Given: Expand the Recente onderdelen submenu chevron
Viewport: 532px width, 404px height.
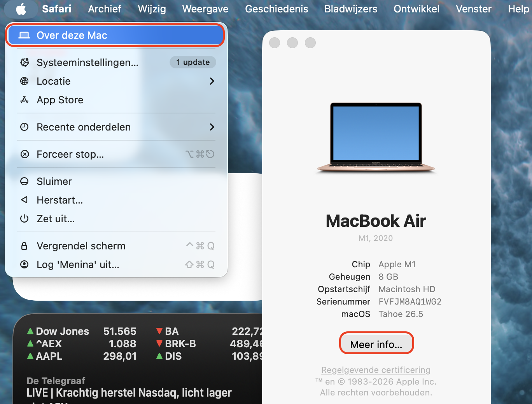Looking at the screenshot, I should 212,127.
